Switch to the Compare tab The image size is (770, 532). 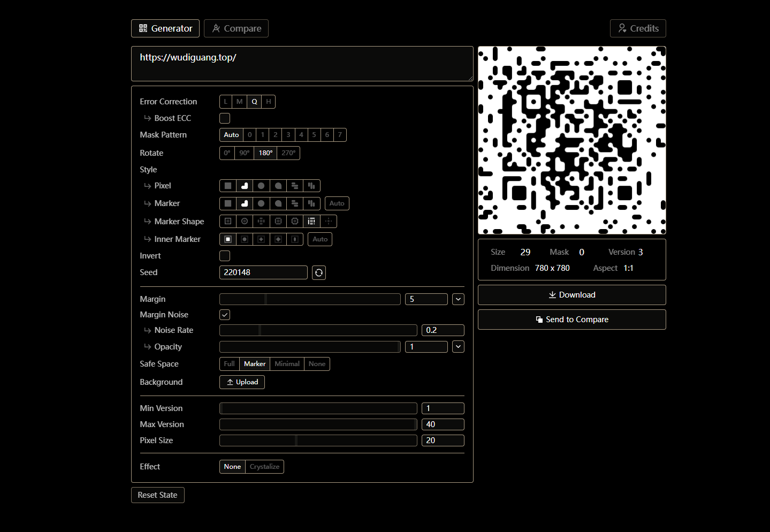tap(236, 28)
